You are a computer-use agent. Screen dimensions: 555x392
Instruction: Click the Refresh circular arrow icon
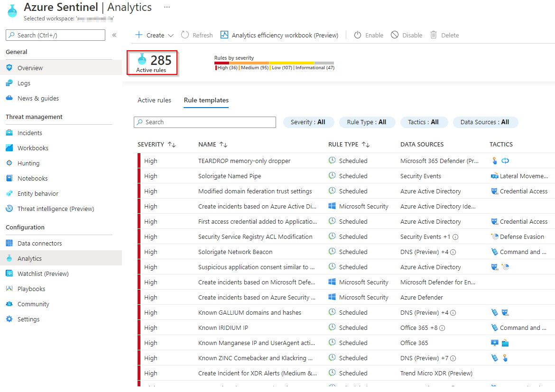point(185,35)
